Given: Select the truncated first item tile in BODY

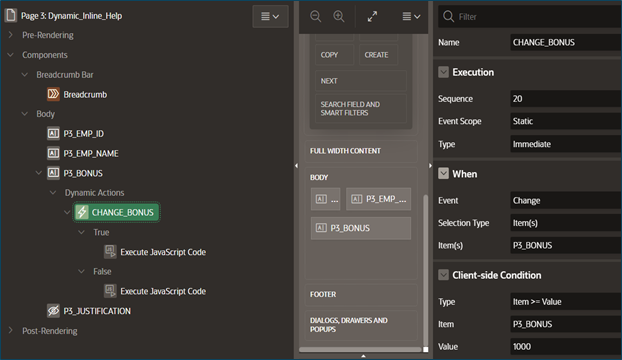Looking at the screenshot, I should pos(325,199).
